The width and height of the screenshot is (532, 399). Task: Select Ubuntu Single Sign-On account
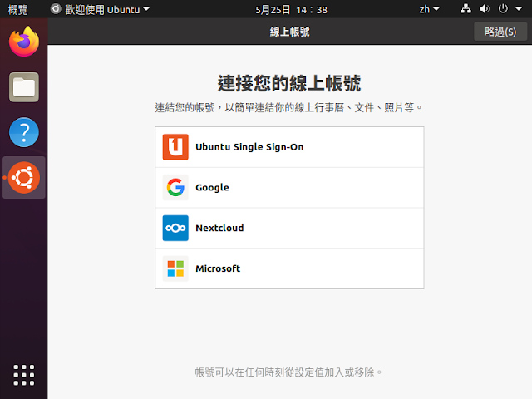pyautogui.click(x=289, y=147)
